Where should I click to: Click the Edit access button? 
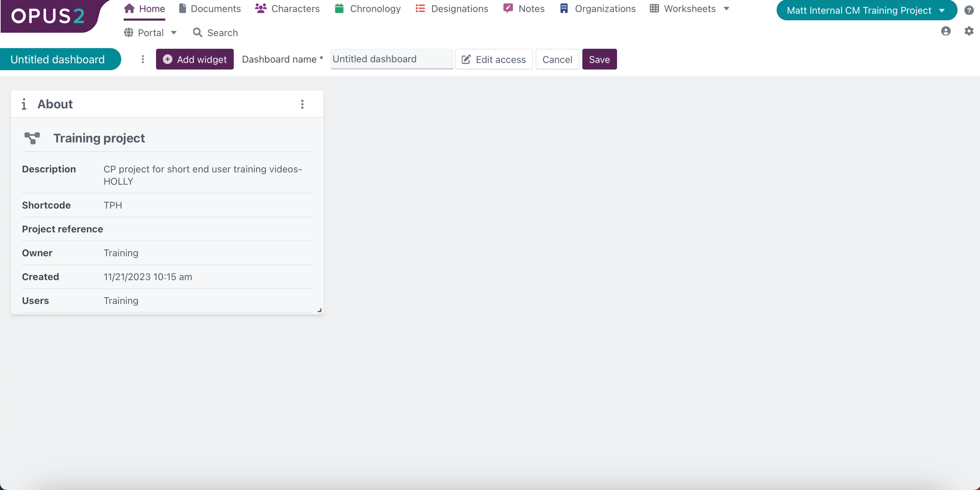493,59
